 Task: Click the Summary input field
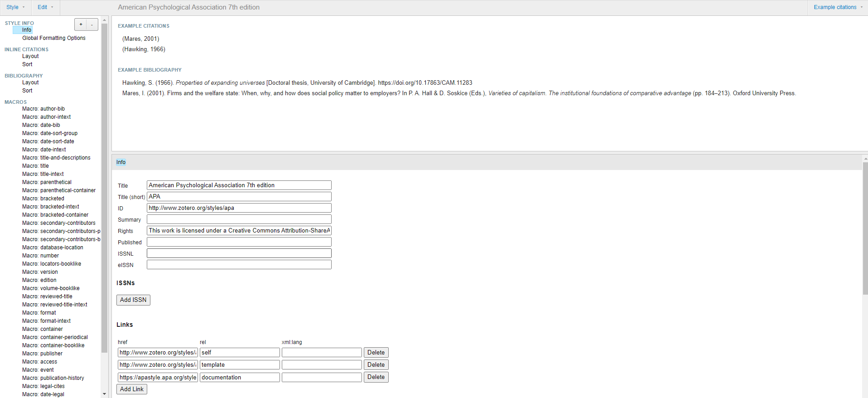coord(239,219)
